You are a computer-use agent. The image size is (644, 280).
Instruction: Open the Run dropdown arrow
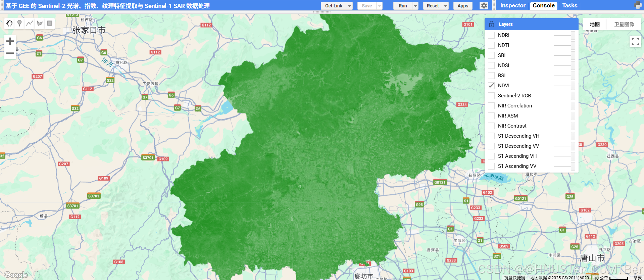pos(415,6)
